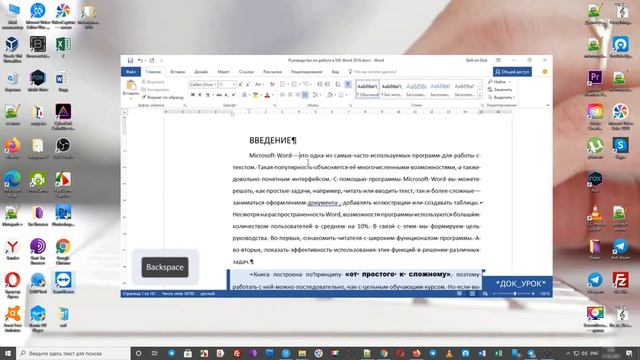Viewport: 640px width, 360px height.
Task: Click the Copy command in Clipboard group
Action: point(156,89)
